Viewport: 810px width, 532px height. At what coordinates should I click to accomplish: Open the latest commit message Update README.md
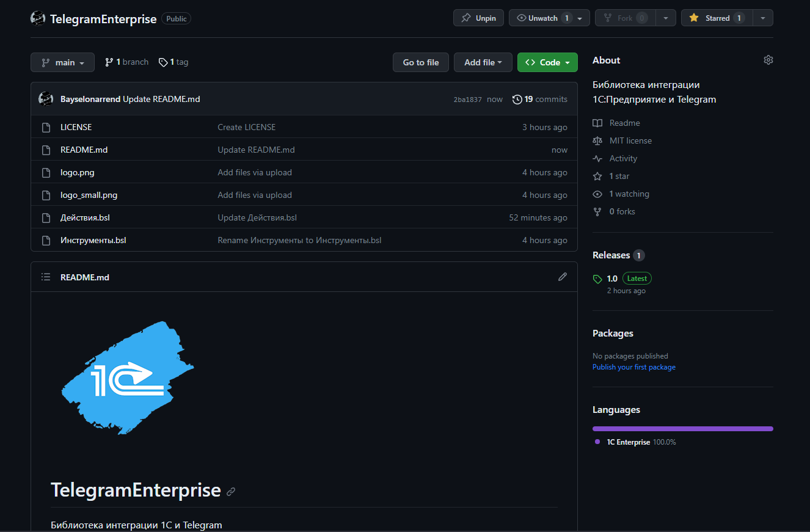[x=161, y=99]
